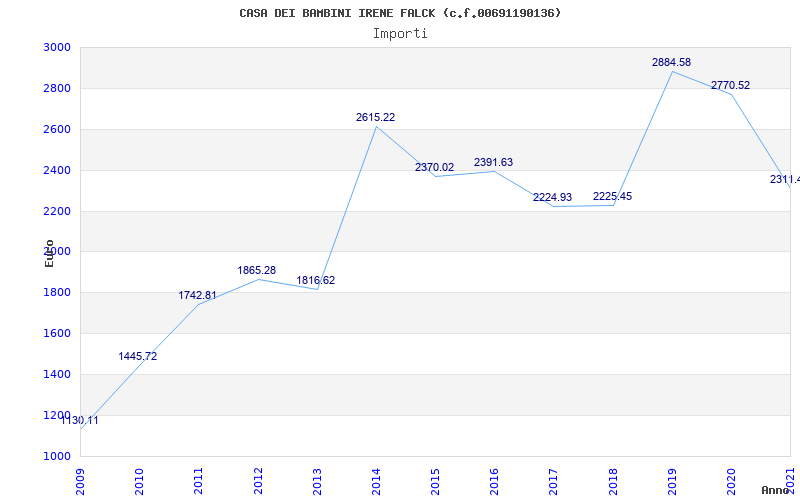Click the 2224.93 data label
800x500 pixels.
click(x=553, y=197)
